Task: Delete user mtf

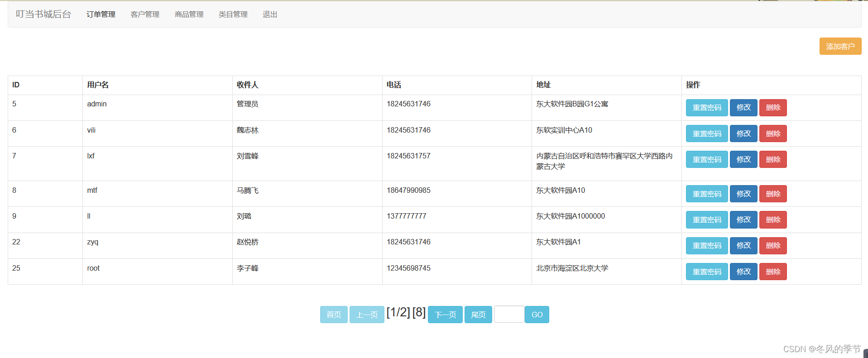Action: click(x=773, y=194)
